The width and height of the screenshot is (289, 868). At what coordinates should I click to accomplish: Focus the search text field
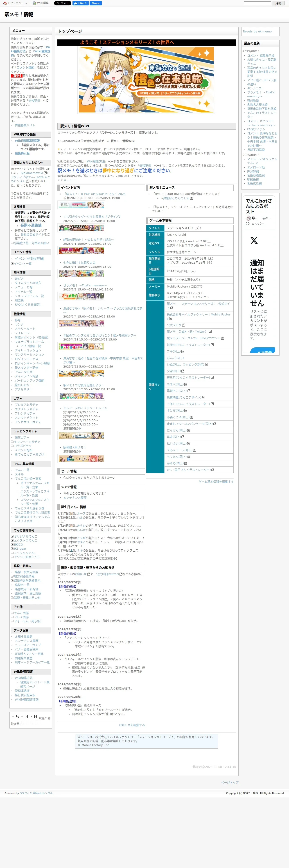click(x=257, y=3)
